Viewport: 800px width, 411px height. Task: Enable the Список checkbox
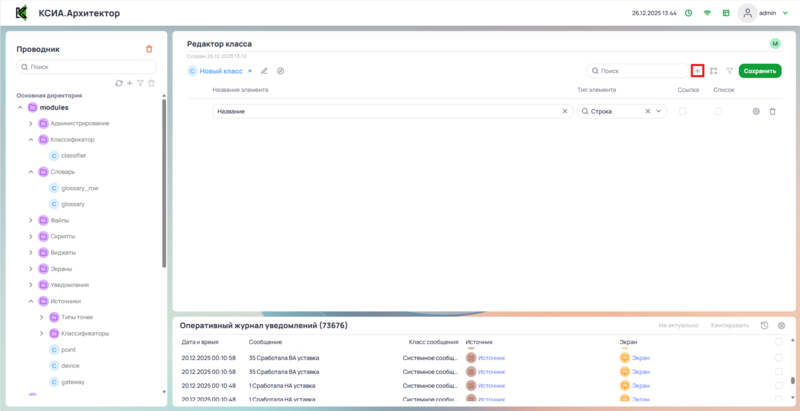pos(718,111)
